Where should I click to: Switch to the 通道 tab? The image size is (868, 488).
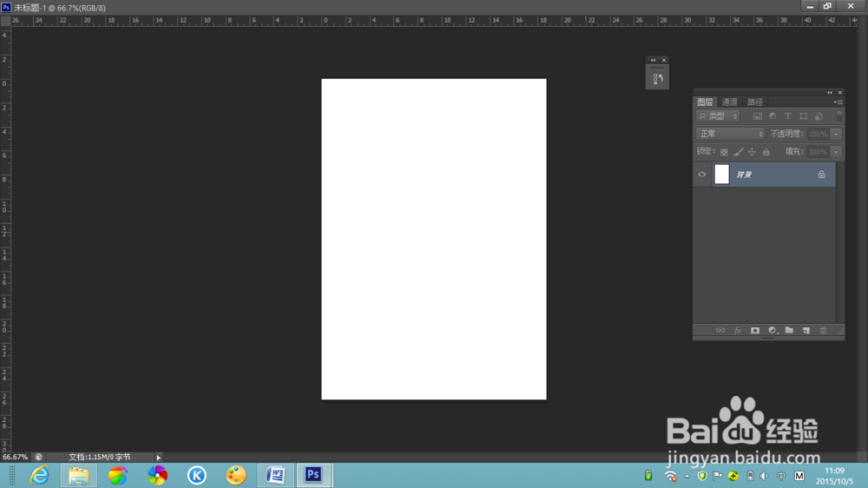point(730,102)
